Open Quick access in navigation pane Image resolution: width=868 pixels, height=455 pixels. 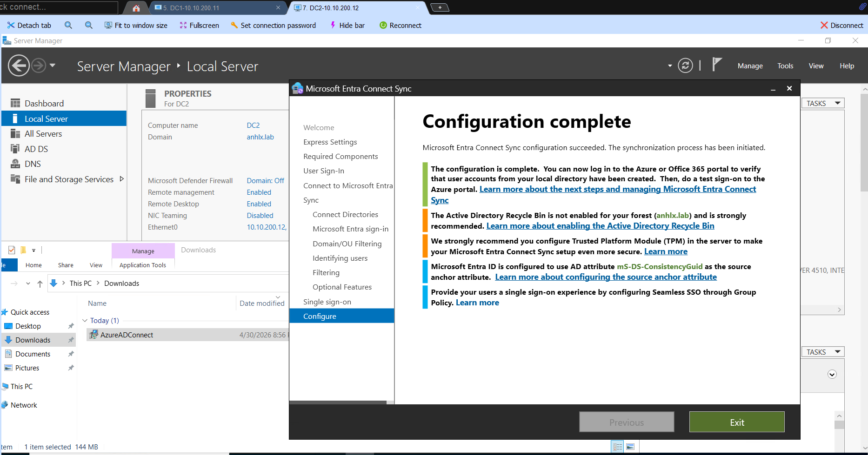tap(30, 312)
